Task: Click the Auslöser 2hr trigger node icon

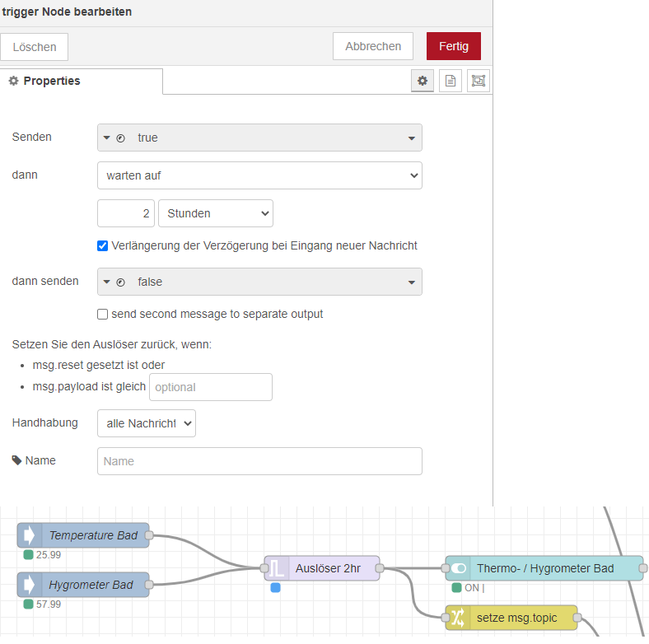Action: 275,568
